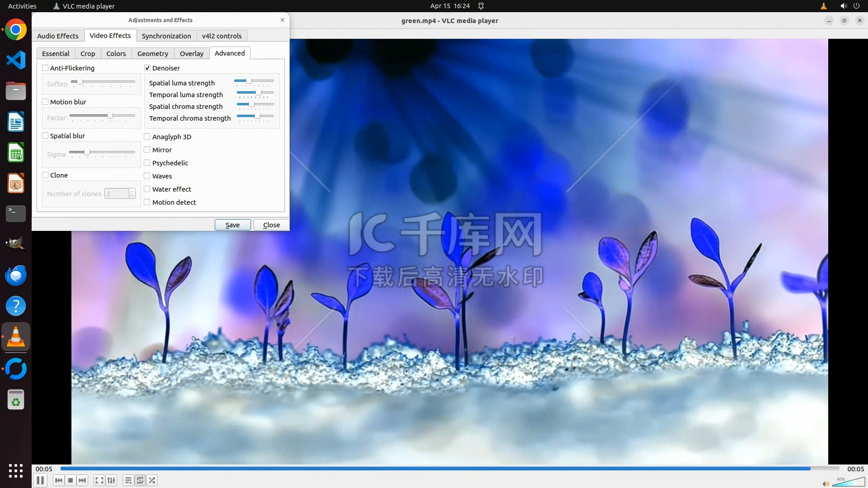Open the Geometry sub-tab
Screen dimensions: 868x488
(x=153, y=54)
